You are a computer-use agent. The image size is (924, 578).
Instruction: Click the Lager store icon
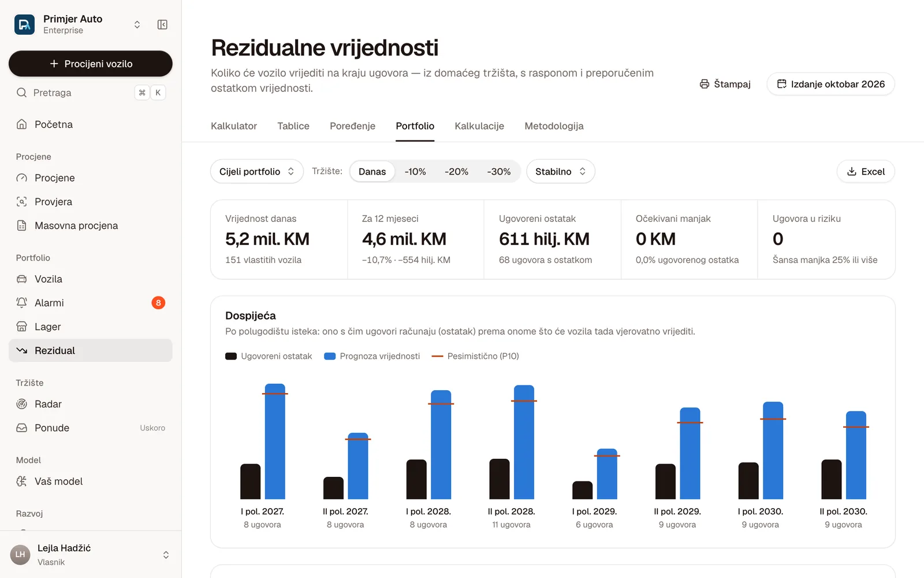pos(21,327)
